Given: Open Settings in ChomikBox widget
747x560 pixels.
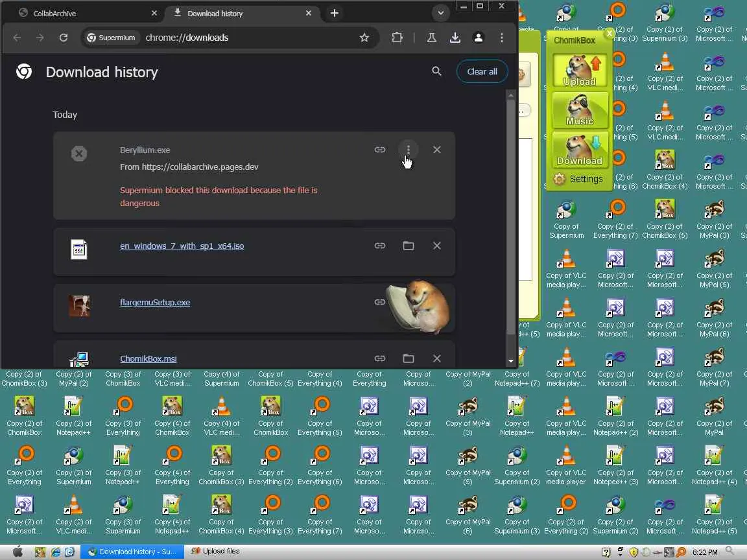Looking at the screenshot, I should (578, 179).
